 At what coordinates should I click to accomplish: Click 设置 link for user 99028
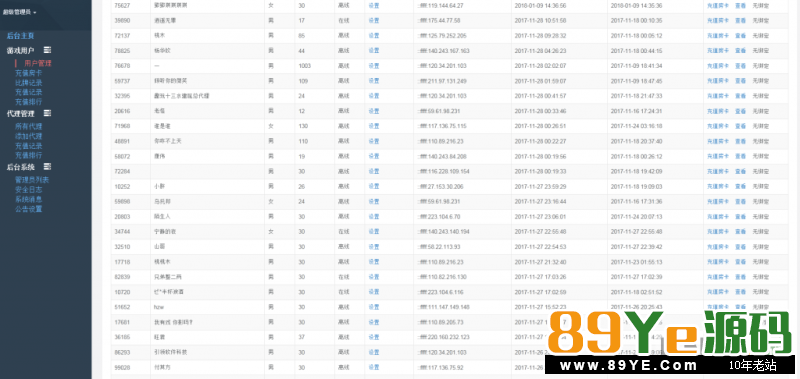click(374, 367)
